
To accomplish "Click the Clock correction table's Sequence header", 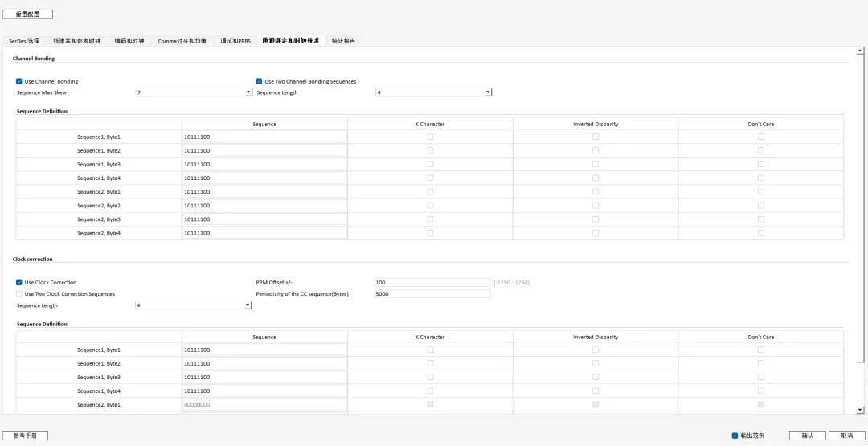I will pyautogui.click(x=264, y=337).
